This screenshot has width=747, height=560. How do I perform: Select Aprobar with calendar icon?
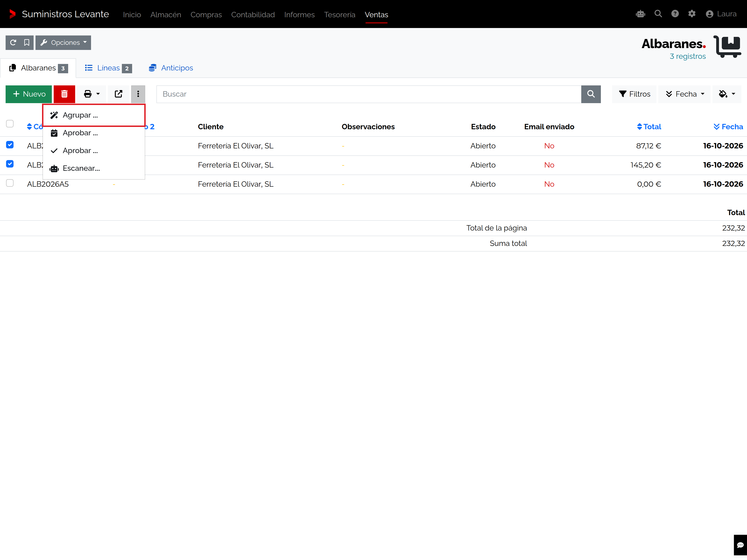(x=94, y=133)
